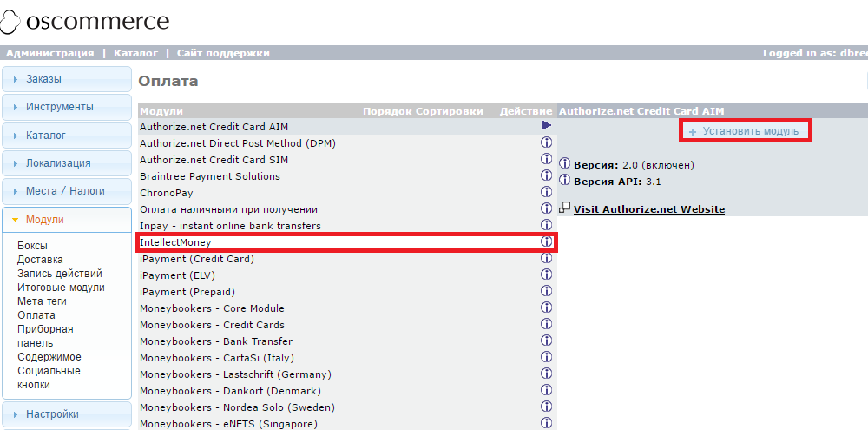Click info icon beside ChronoPay module
This screenshot has width=868, height=430.
pos(547,193)
